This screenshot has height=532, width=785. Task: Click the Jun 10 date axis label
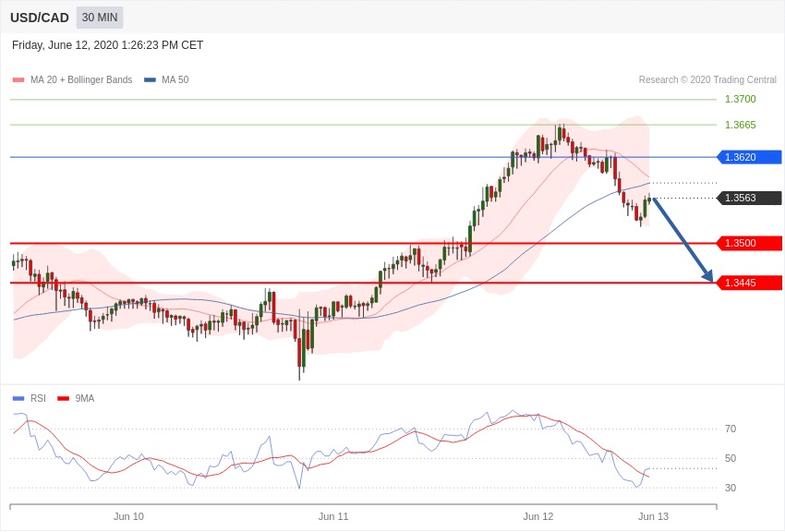(x=128, y=516)
